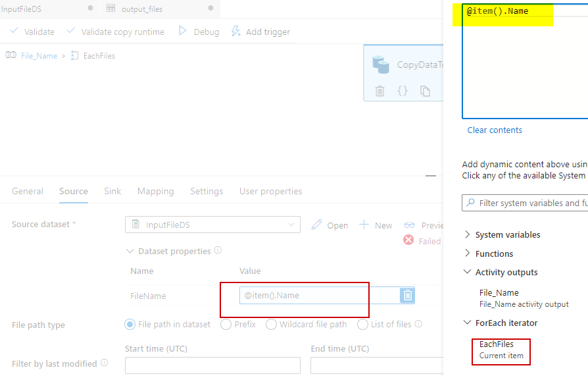Select List of files radio
The width and height of the screenshot is (588, 376).
[362, 324]
